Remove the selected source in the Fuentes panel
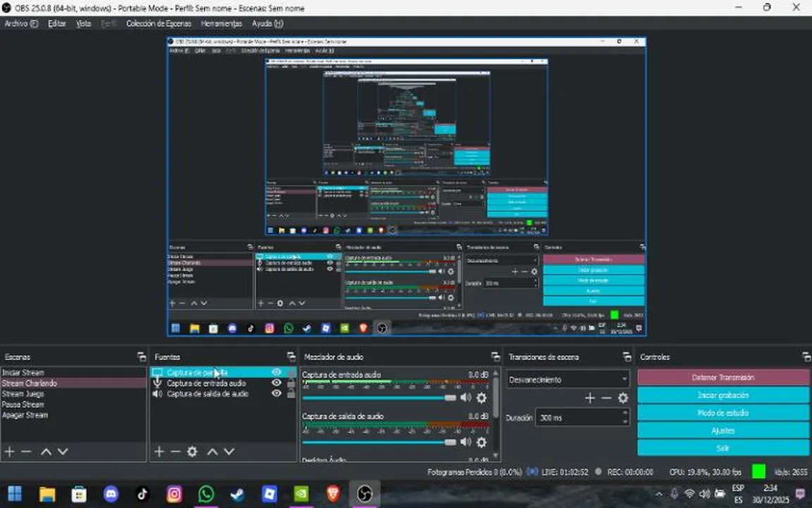Screen dimensions: 812x508 [x=176, y=452]
